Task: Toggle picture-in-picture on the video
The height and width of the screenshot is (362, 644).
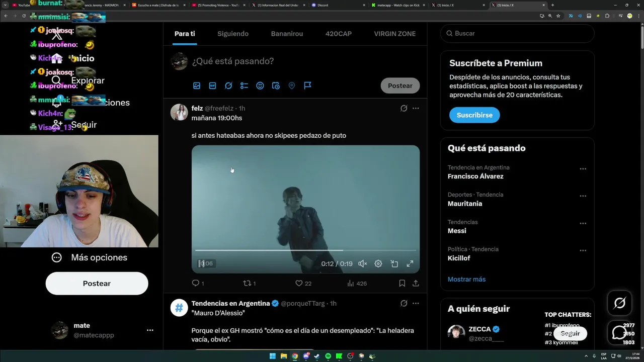Action: coord(394,263)
